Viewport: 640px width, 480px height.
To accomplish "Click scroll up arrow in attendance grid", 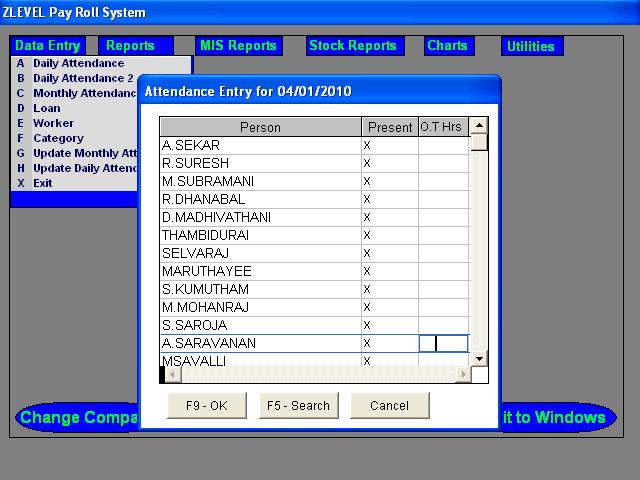I will [479, 125].
